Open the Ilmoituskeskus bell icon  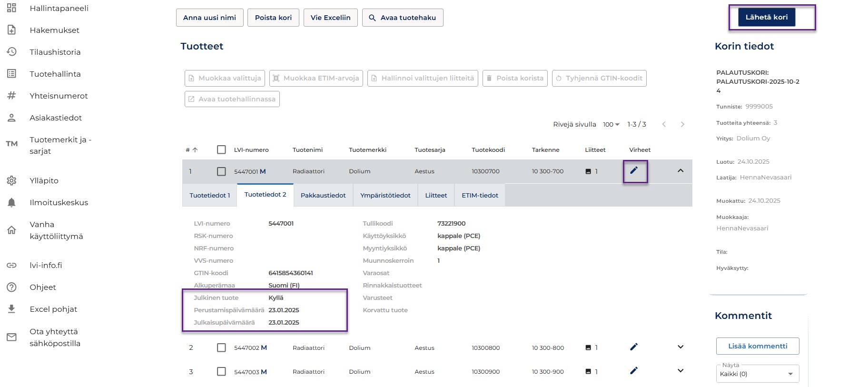click(12, 203)
